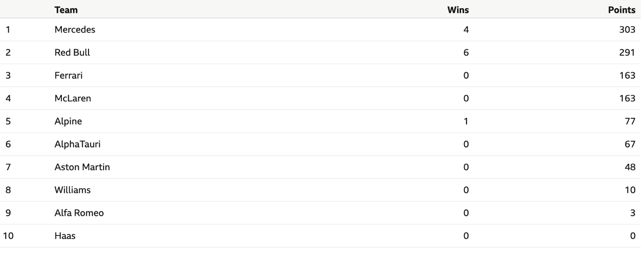
Task: Click the Williams team name
Action: pyautogui.click(x=73, y=190)
